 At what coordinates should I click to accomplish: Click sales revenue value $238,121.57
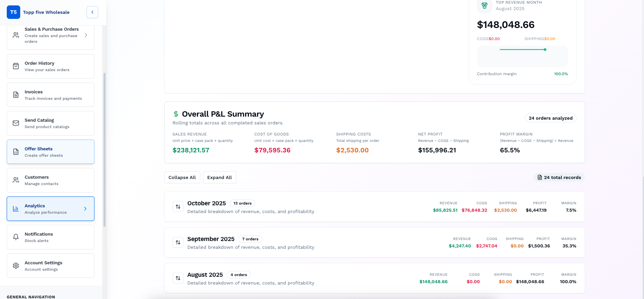point(191,150)
